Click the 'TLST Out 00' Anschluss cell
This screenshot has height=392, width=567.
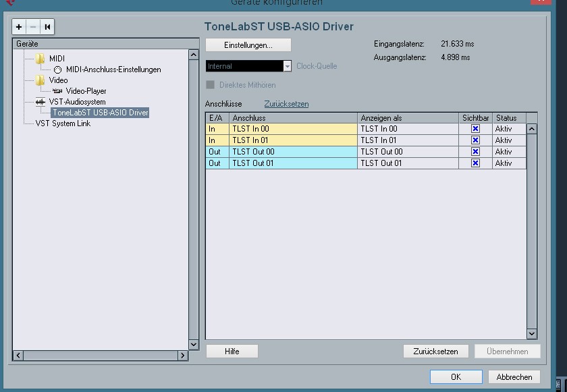pos(293,151)
